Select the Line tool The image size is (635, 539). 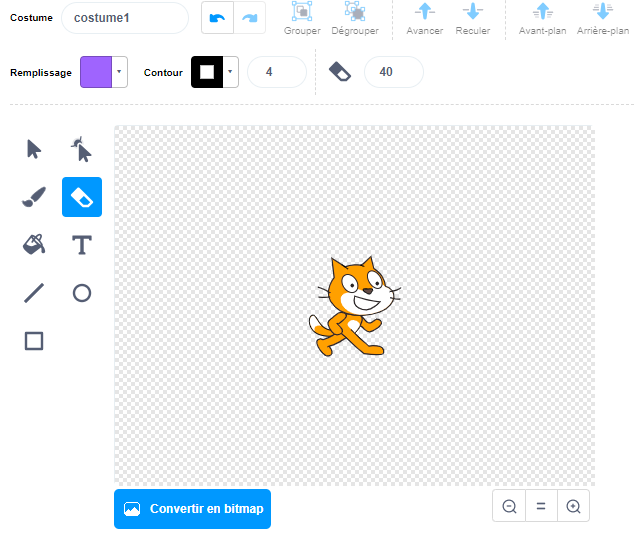[x=34, y=293]
